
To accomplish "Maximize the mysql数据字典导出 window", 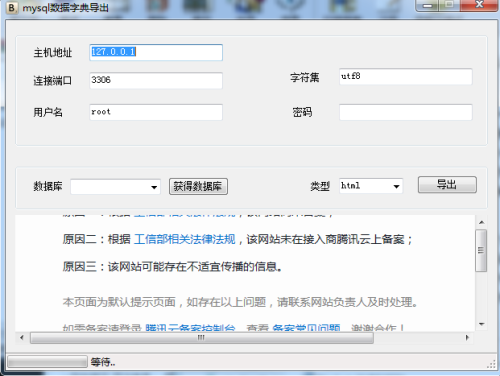I will point(449,5).
